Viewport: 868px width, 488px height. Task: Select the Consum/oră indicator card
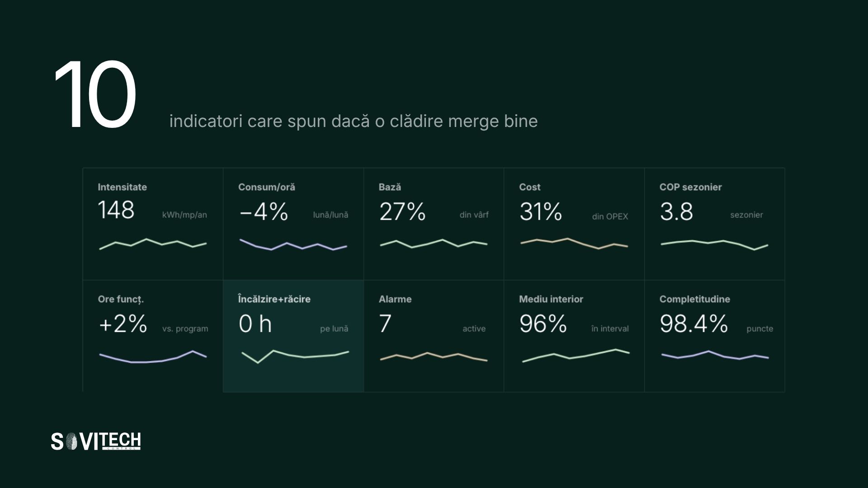pyautogui.click(x=293, y=224)
